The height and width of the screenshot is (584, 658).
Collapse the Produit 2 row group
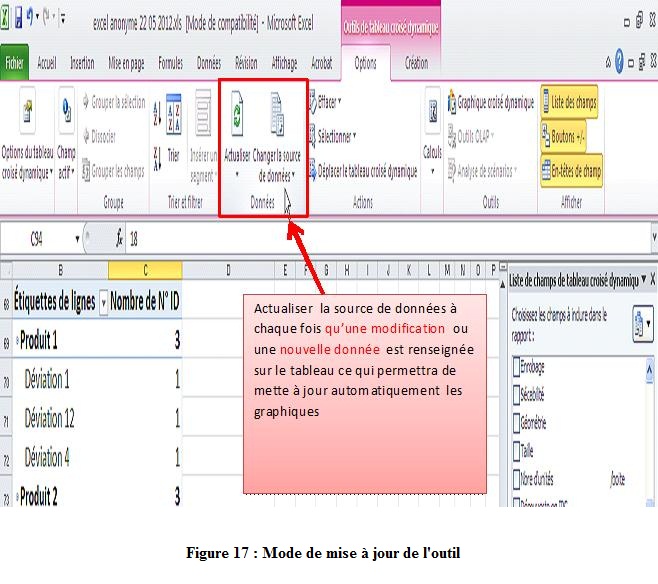[17, 497]
